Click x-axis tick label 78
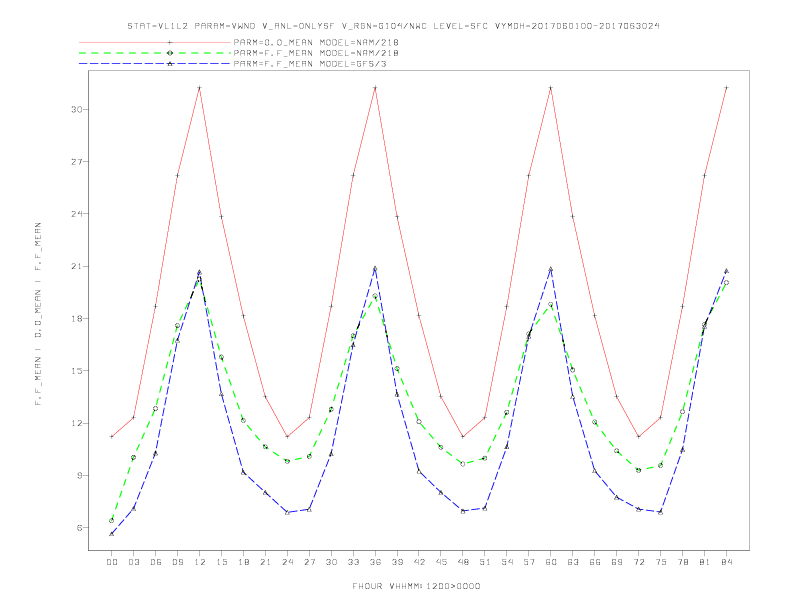Image resolution: width=792 pixels, height=612 pixels. pyautogui.click(x=682, y=562)
